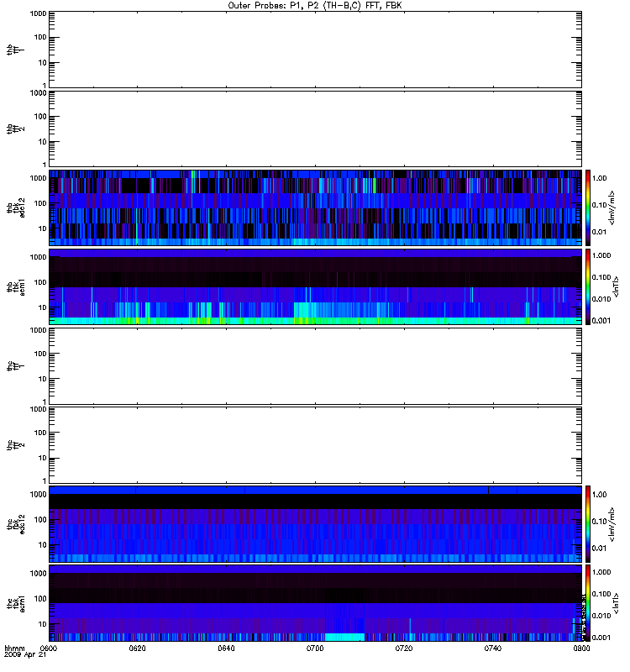Click the '0.100' tick on thc scm1 color bar
The height and width of the screenshot is (672, 630).
coord(601,594)
